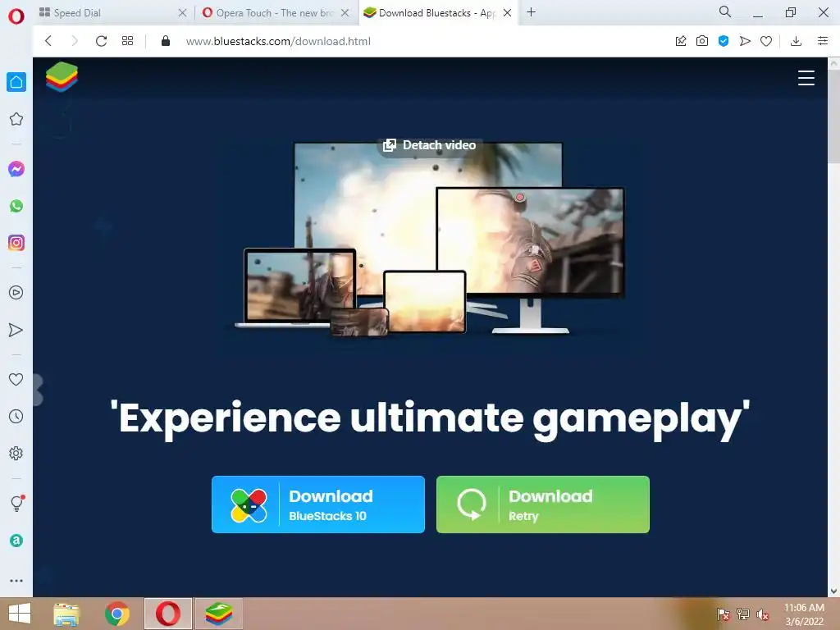The height and width of the screenshot is (630, 840).
Task: Open sidebar Pinboards heart icon
Action: tap(16, 379)
